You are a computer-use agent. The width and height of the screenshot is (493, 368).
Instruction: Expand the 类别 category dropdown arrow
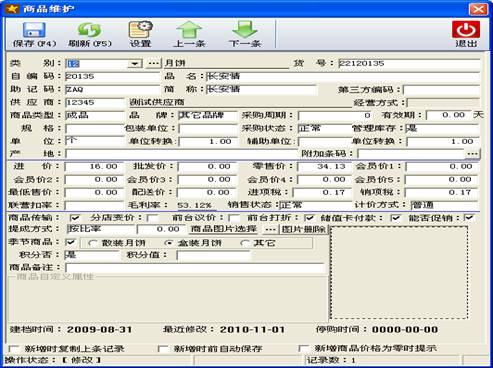click(x=135, y=63)
